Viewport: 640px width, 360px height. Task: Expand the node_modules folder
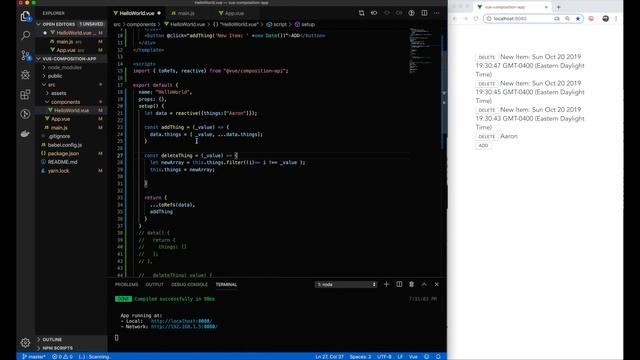click(64, 67)
